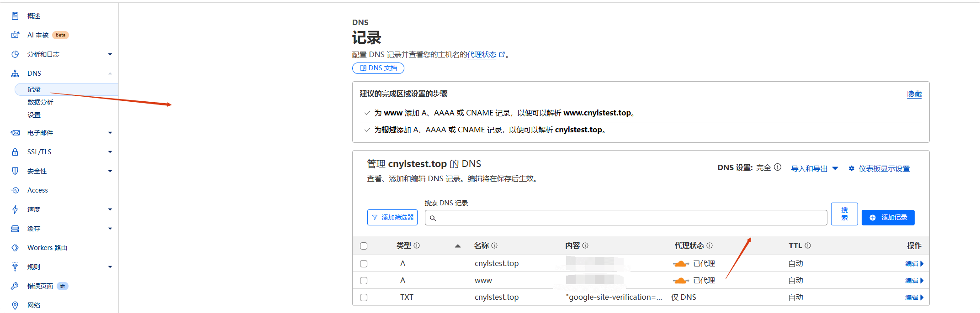Sort by 类型 using the header arrow

pos(457,246)
